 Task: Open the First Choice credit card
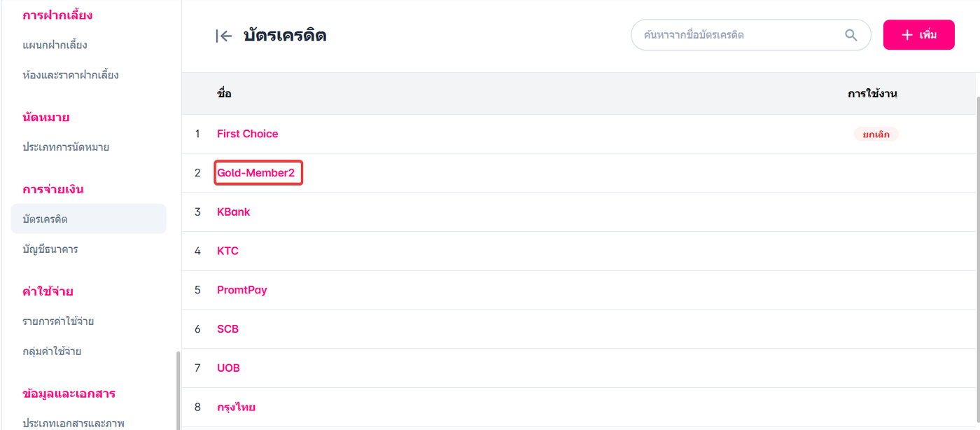[x=247, y=134]
